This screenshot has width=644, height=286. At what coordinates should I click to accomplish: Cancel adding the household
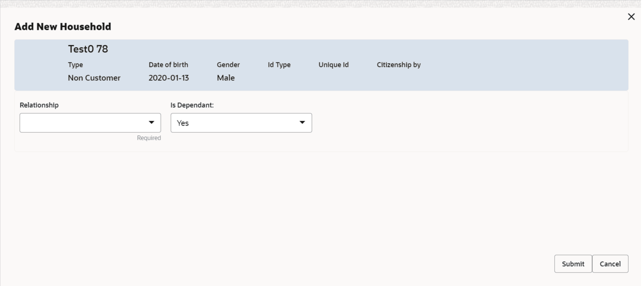(610, 264)
